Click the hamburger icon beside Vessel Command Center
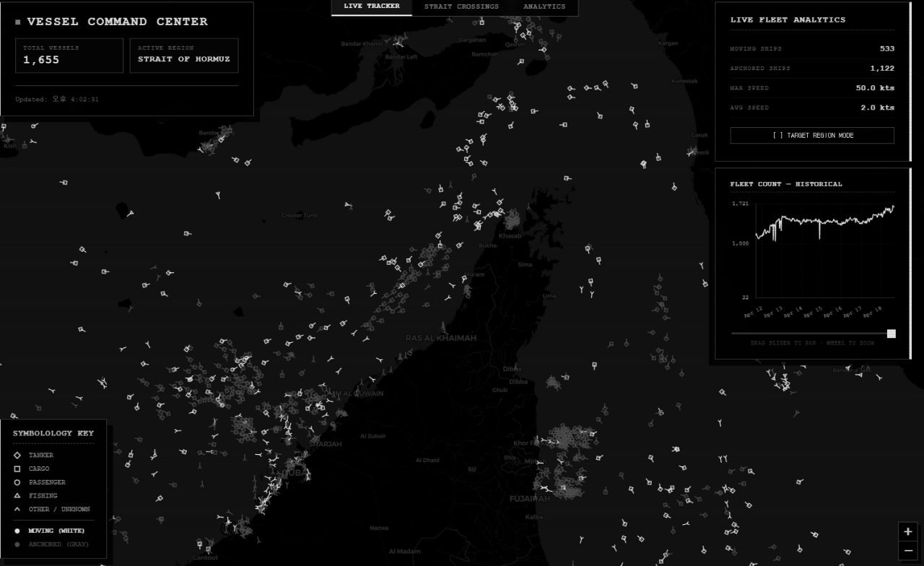 [18, 22]
